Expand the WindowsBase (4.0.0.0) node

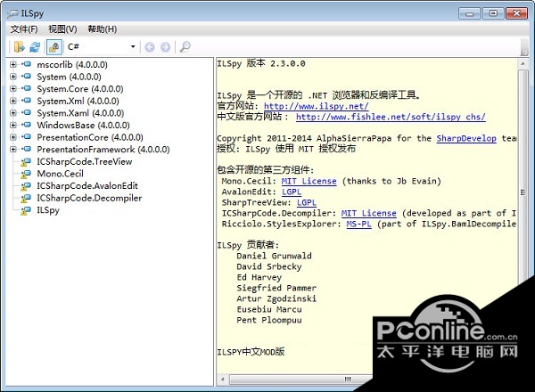coord(13,125)
